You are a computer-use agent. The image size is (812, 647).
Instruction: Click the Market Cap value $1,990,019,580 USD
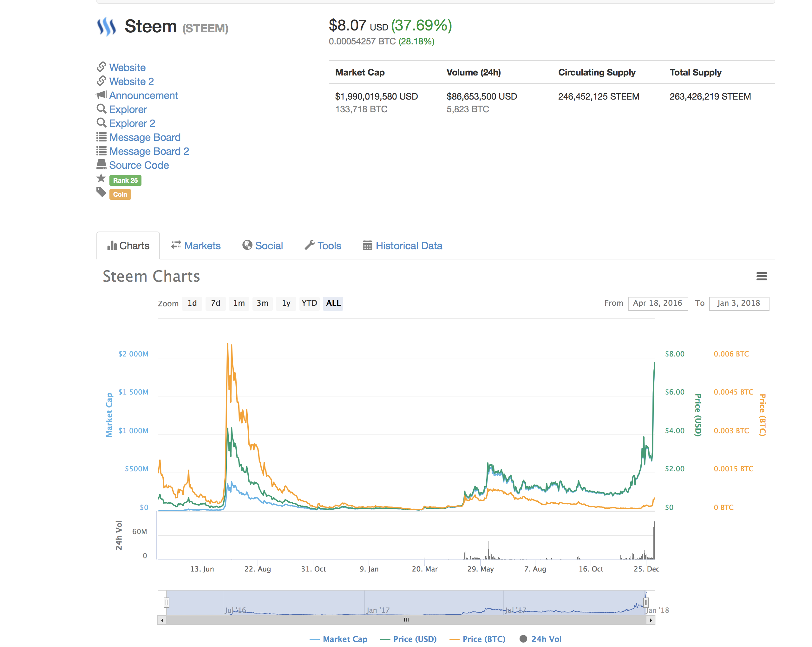377,96
